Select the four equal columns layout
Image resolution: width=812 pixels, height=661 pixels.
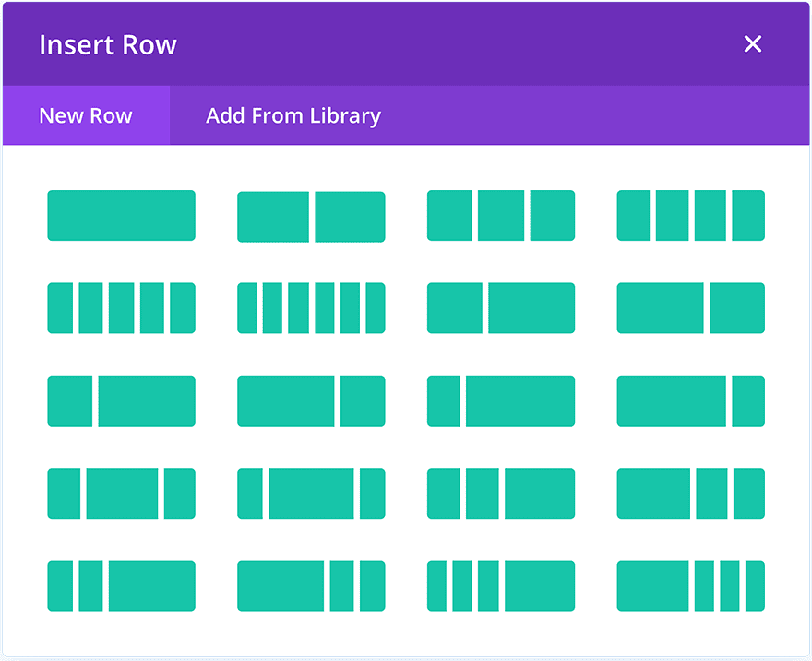(x=690, y=216)
